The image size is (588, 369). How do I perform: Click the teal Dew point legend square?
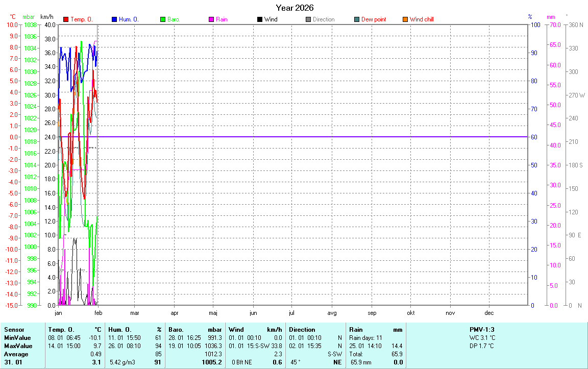[357, 19]
